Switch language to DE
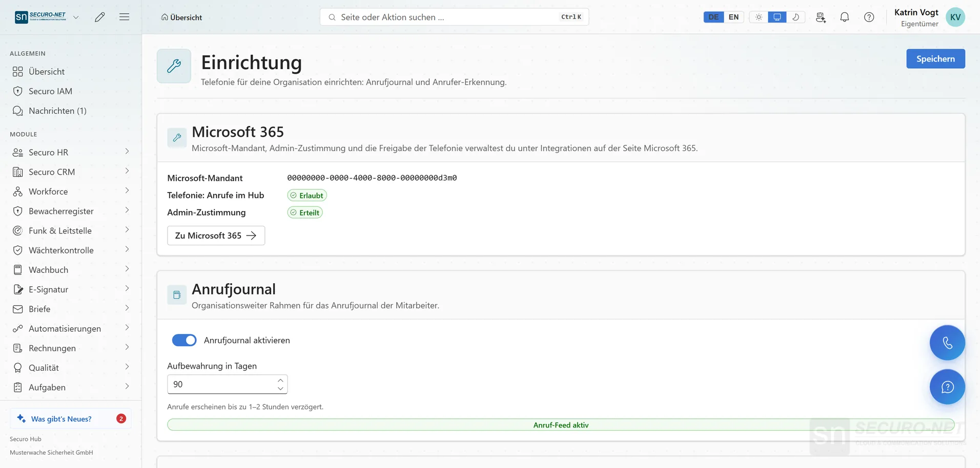Viewport: 980px width, 468px height. pos(713,17)
